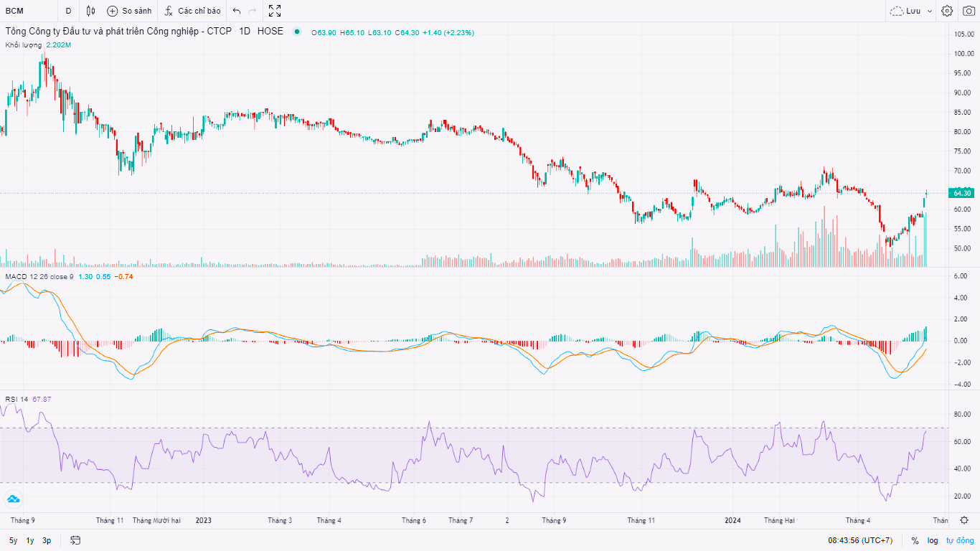Open chart settings gear in top toolbar
The height and width of the screenshot is (551, 980).
947,11
